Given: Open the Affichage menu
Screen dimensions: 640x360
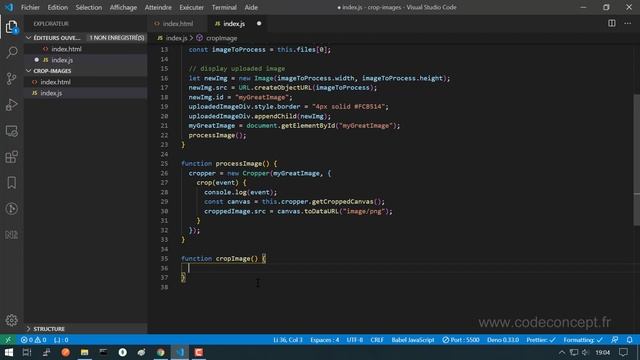Looking at the screenshot, I should tap(123, 7).
